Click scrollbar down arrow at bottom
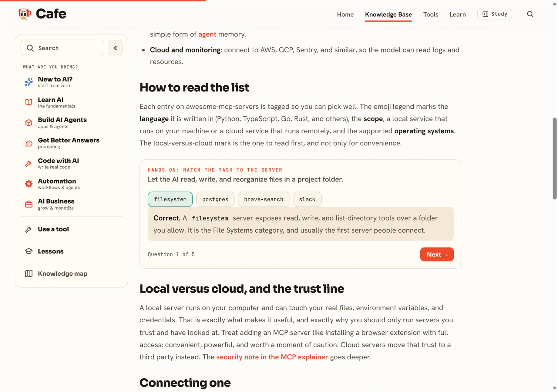 tap(554, 388)
